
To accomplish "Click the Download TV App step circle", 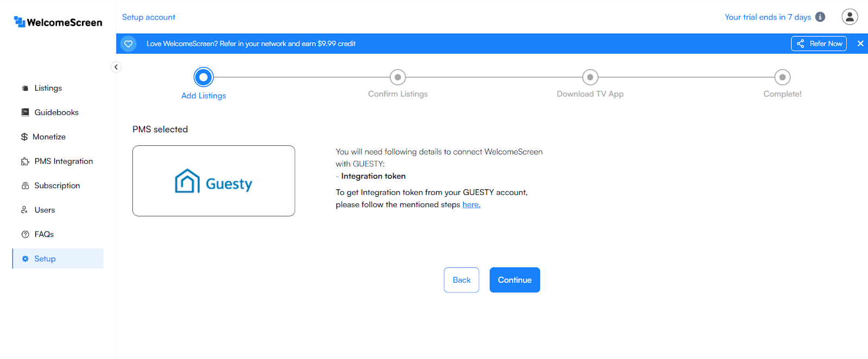I will [590, 77].
